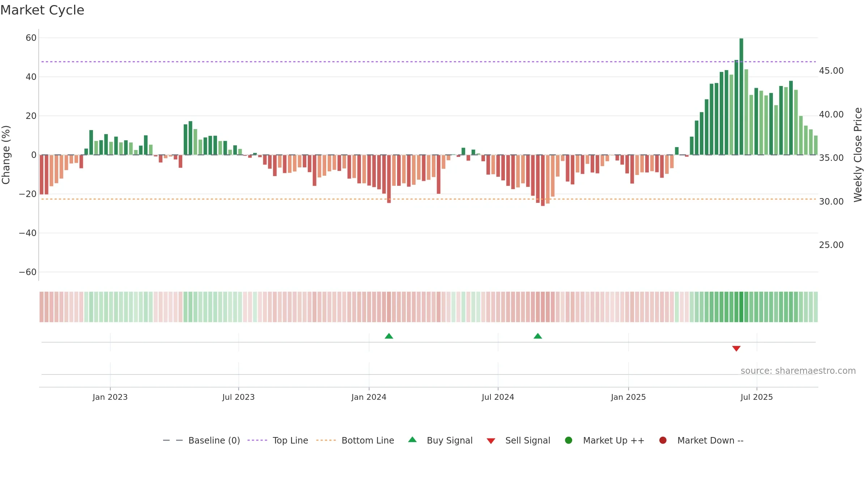Viewport: 868px width, 488px height.
Task: Click the dark red Market Down legend dot
Action: pyautogui.click(x=663, y=440)
